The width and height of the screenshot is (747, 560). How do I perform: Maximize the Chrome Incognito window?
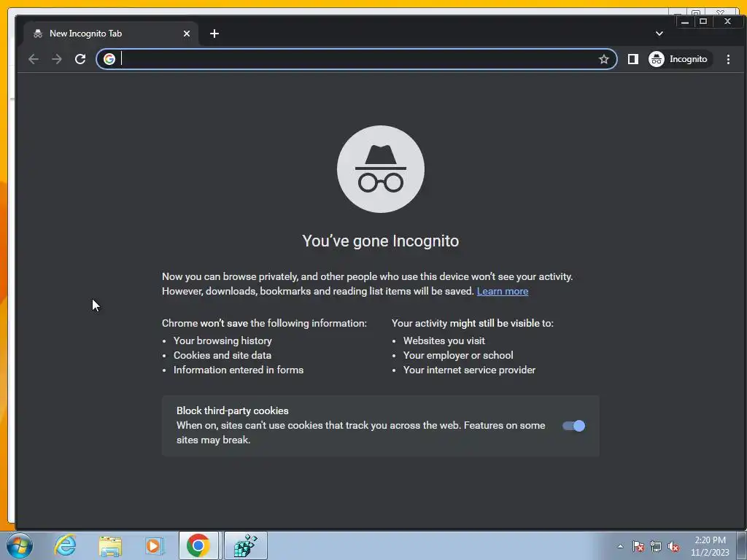point(703,21)
